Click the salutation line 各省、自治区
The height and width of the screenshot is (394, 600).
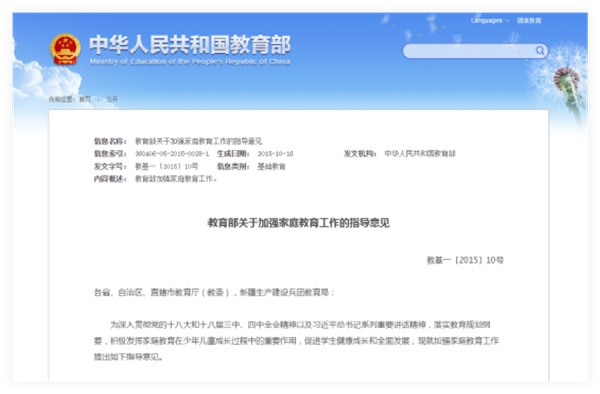pyautogui.click(x=214, y=293)
